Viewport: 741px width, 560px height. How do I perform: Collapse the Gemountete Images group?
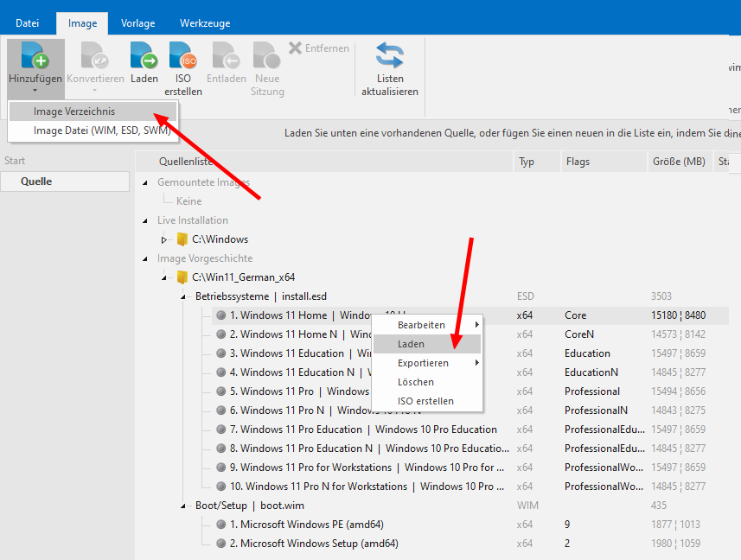[145, 182]
